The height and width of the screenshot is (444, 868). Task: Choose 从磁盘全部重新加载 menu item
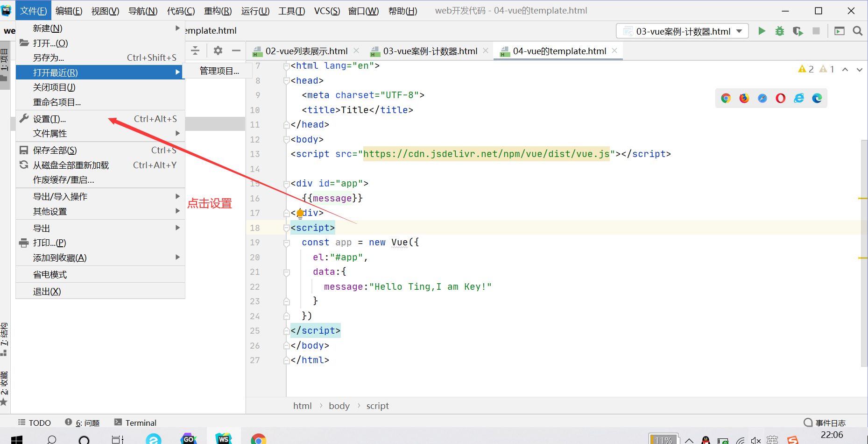coord(100,165)
